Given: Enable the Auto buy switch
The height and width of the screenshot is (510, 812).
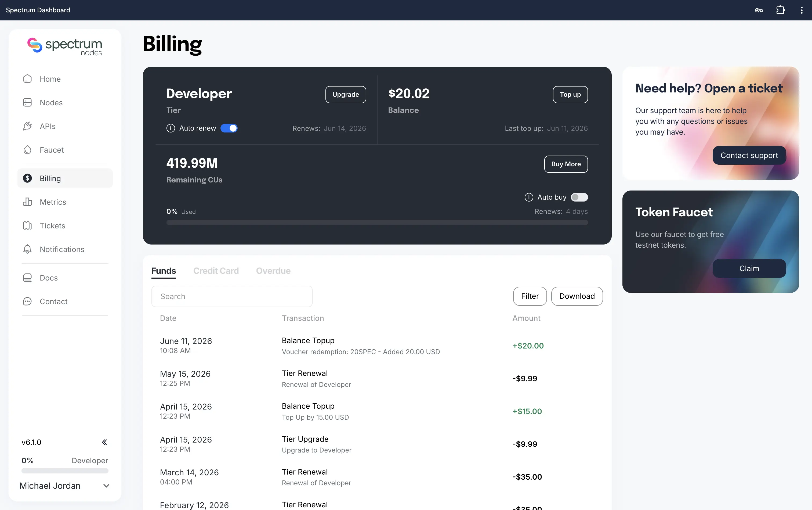Looking at the screenshot, I should (x=579, y=197).
